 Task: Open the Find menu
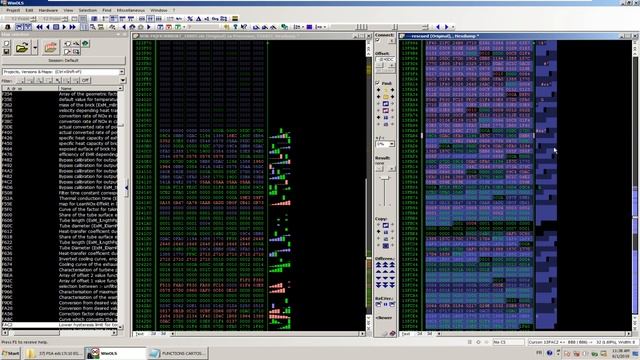coord(107,10)
